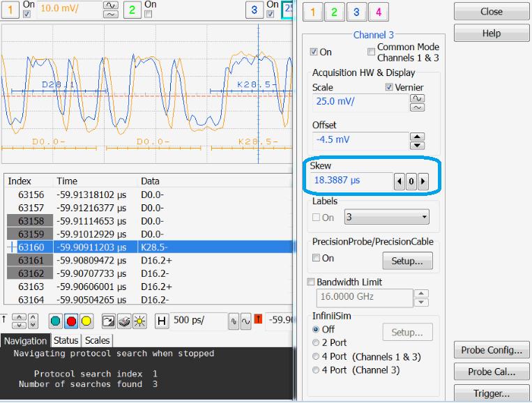The height and width of the screenshot is (403, 532).
Task: Enable the Bandwidth Limit checkbox
Action: pyautogui.click(x=311, y=282)
